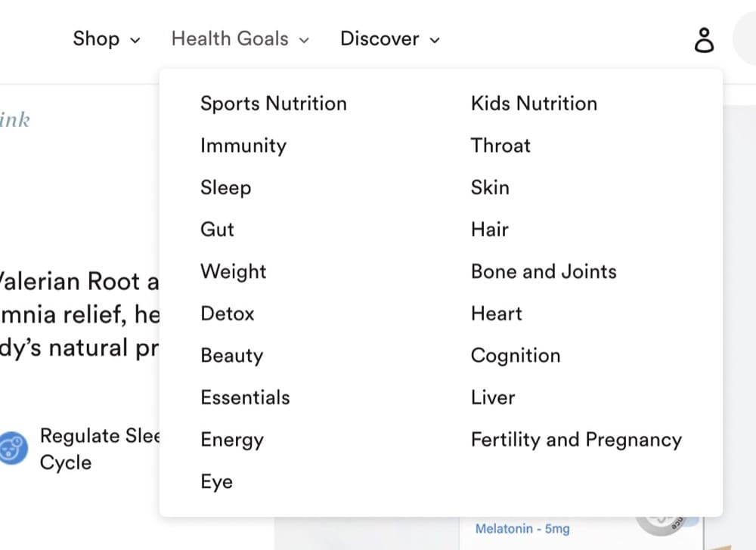Open the Sleep health goal
Image resolution: width=756 pixels, height=550 pixels.
225,187
